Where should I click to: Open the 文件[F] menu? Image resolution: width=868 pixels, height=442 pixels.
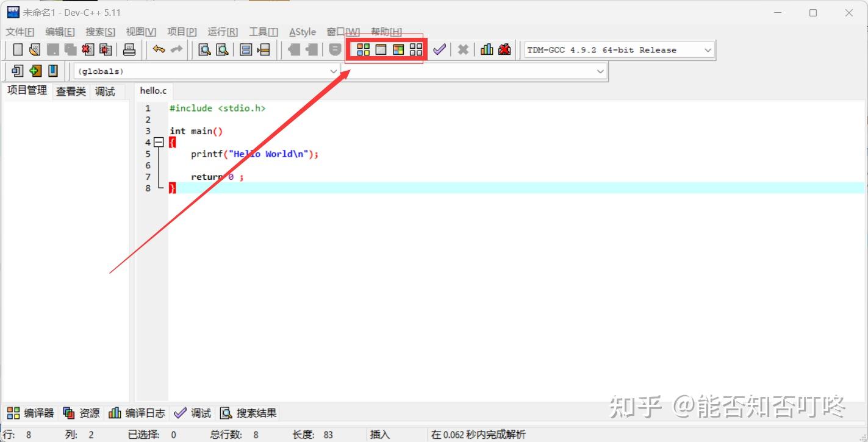[x=20, y=32]
